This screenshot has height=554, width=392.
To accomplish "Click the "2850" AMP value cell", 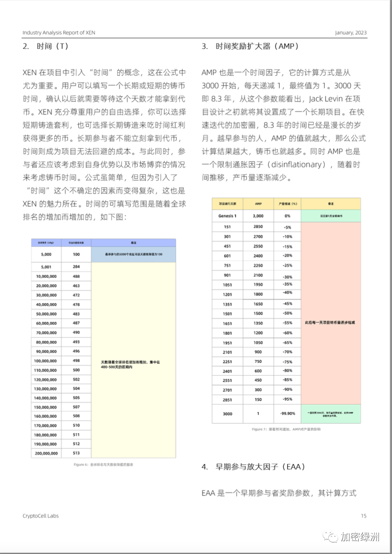I will pos(258,227).
